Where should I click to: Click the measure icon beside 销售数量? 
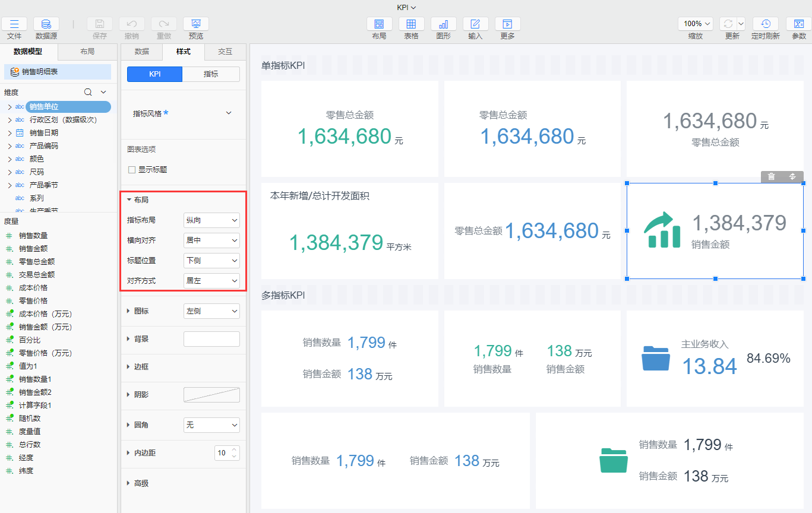coord(10,236)
